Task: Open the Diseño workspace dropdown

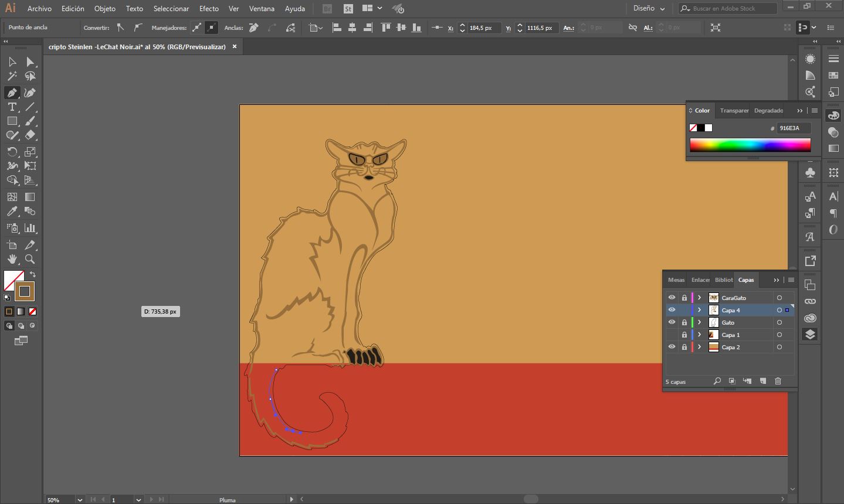Action: 649,9
